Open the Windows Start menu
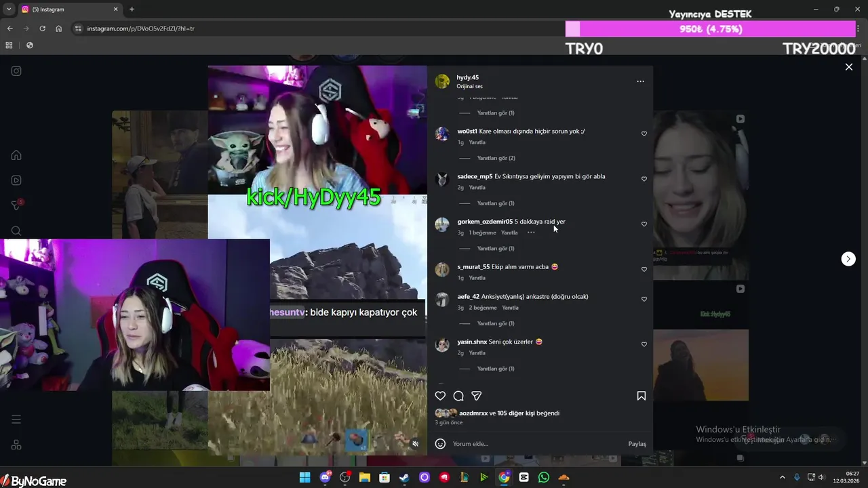 click(304, 477)
